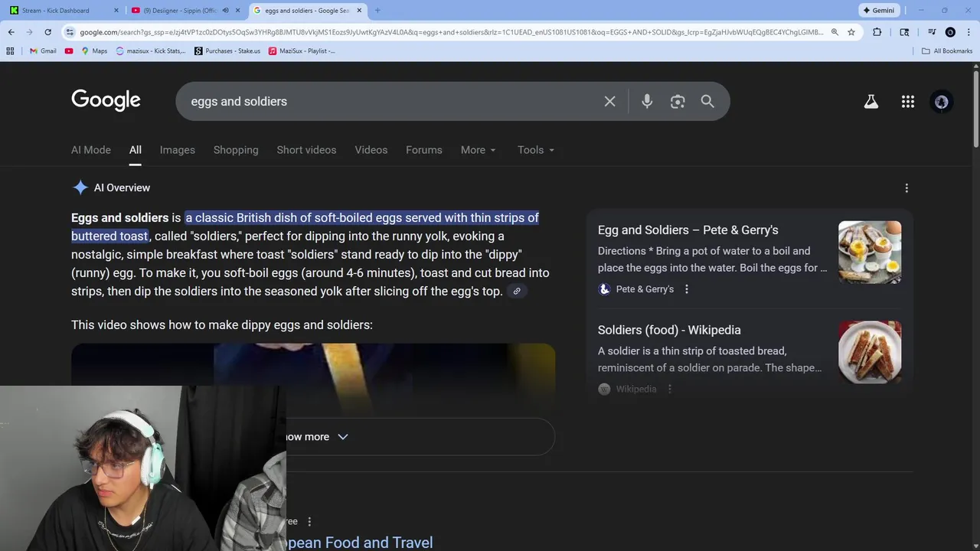The image size is (980, 551).
Task: Clear the search box with X icon
Action: coord(609,101)
